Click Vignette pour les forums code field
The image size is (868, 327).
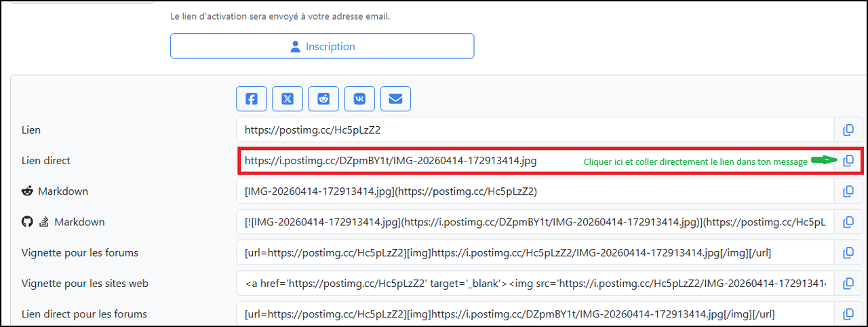click(535, 252)
